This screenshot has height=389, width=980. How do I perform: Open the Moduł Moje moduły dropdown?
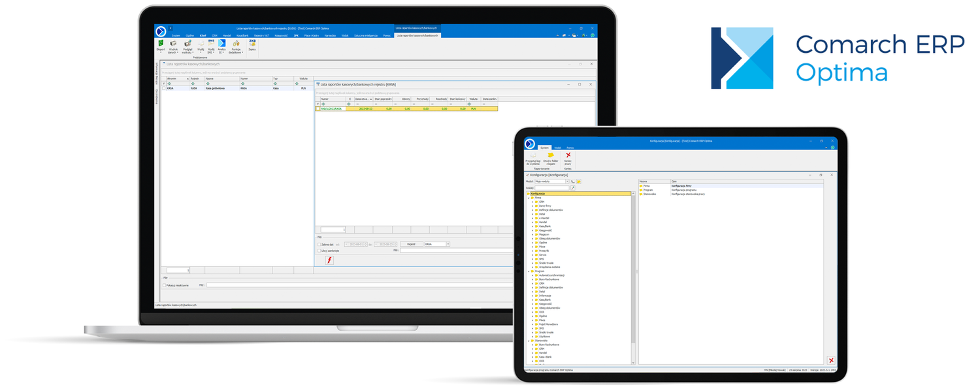[x=567, y=181]
